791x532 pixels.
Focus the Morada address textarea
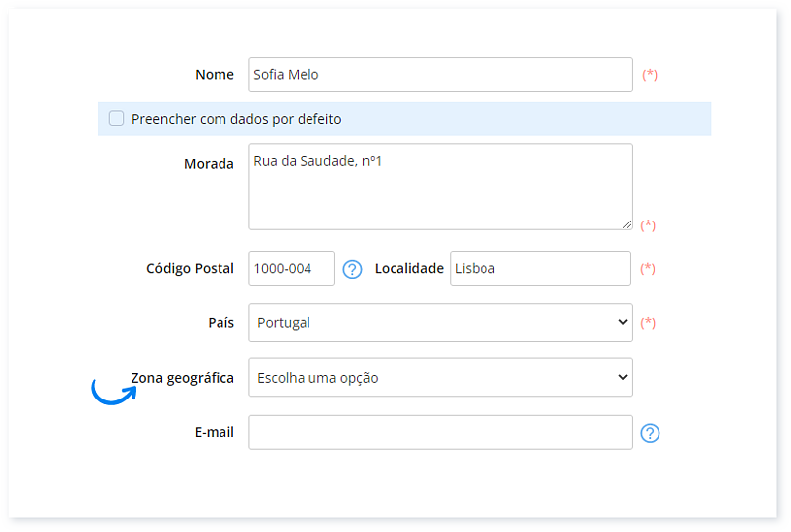[x=440, y=188]
